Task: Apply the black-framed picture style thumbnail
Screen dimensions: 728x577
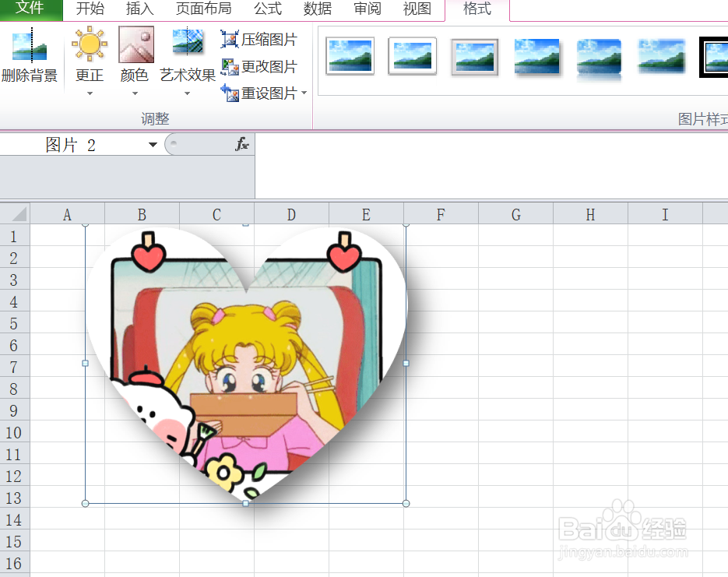Action: tap(714, 57)
